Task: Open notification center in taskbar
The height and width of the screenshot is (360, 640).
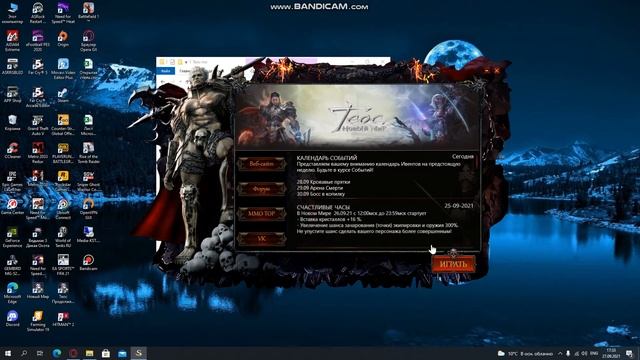Action: point(629,353)
